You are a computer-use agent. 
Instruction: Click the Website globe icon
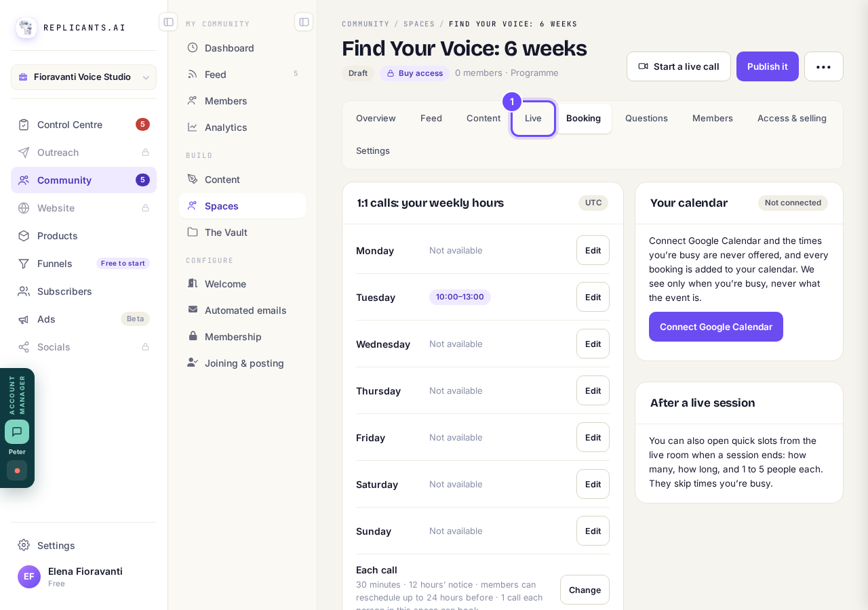pyautogui.click(x=24, y=208)
